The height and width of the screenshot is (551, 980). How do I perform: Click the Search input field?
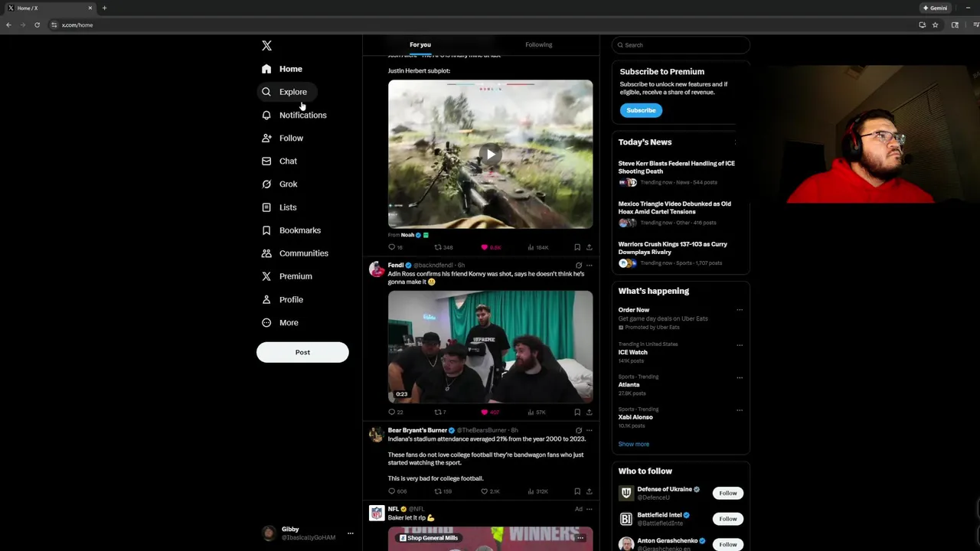pyautogui.click(x=680, y=45)
